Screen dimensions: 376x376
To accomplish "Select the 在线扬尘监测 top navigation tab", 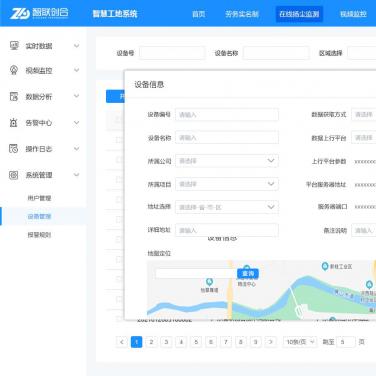I will point(299,14).
